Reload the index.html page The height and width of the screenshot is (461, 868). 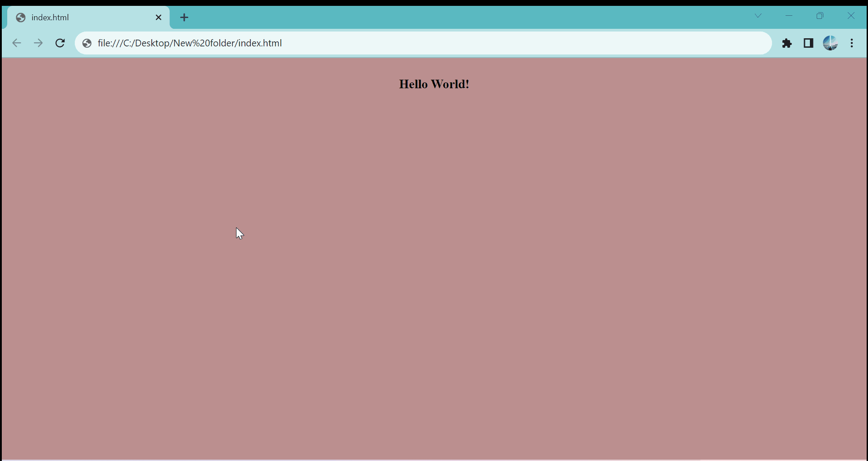[59, 43]
